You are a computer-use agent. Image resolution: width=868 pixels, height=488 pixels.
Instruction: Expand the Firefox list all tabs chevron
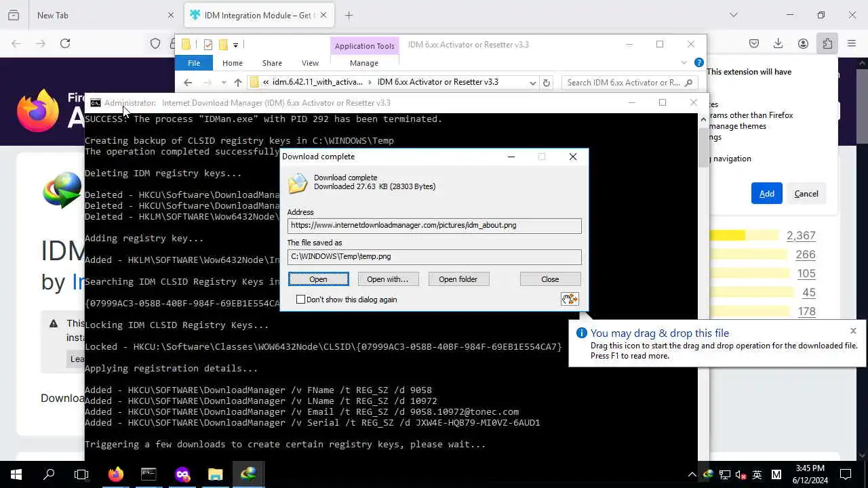click(734, 15)
